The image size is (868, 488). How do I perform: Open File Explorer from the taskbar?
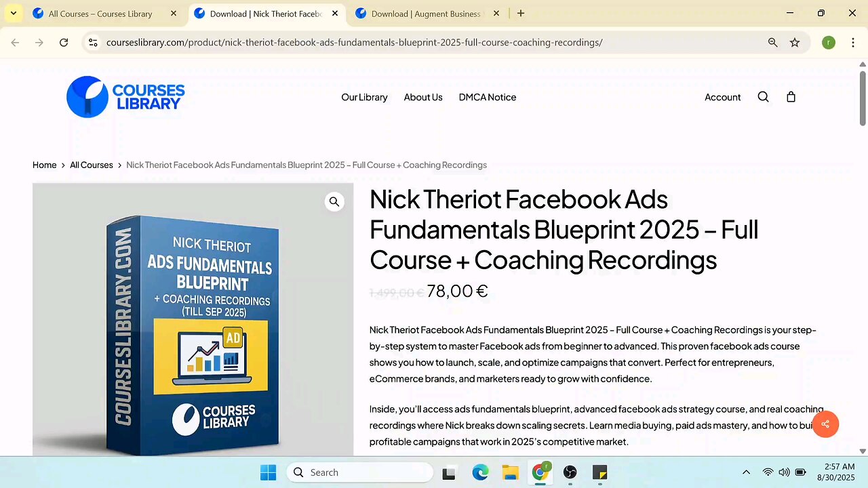coord(510,472)
